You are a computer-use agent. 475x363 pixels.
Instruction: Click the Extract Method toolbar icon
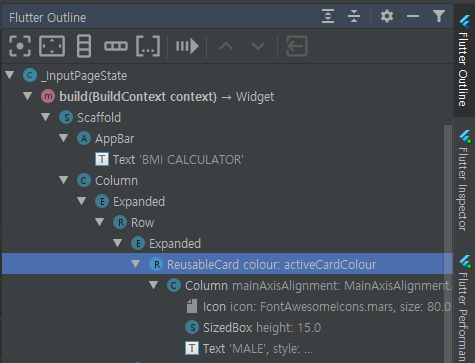[187, 46]
